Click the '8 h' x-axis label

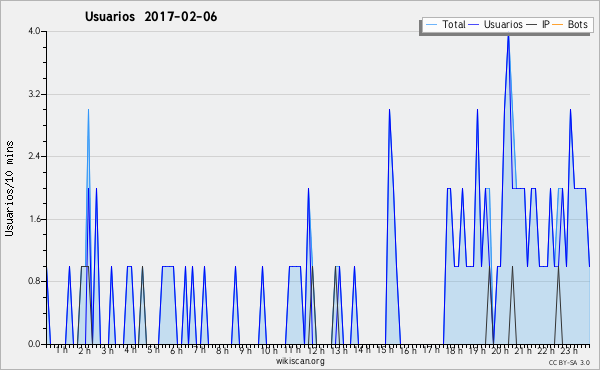[222, 350]
